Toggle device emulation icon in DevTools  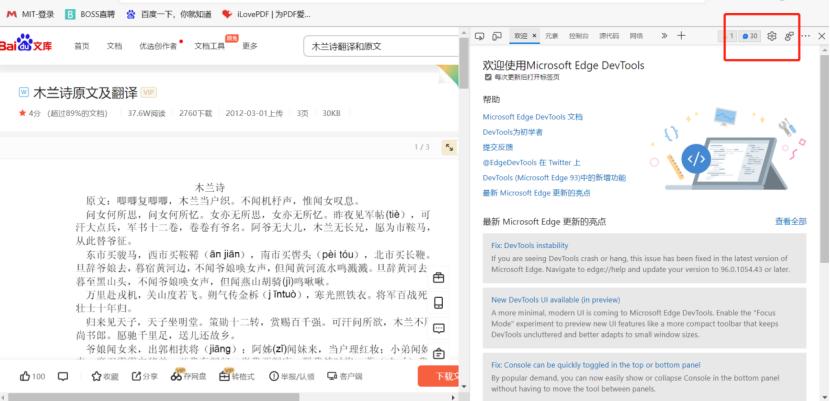click(x=497, y=36)
